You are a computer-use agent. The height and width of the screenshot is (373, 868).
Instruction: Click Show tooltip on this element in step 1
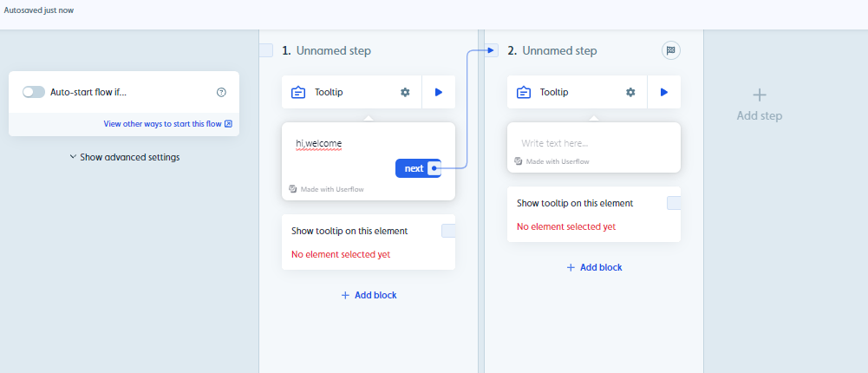tap(349, 232)
